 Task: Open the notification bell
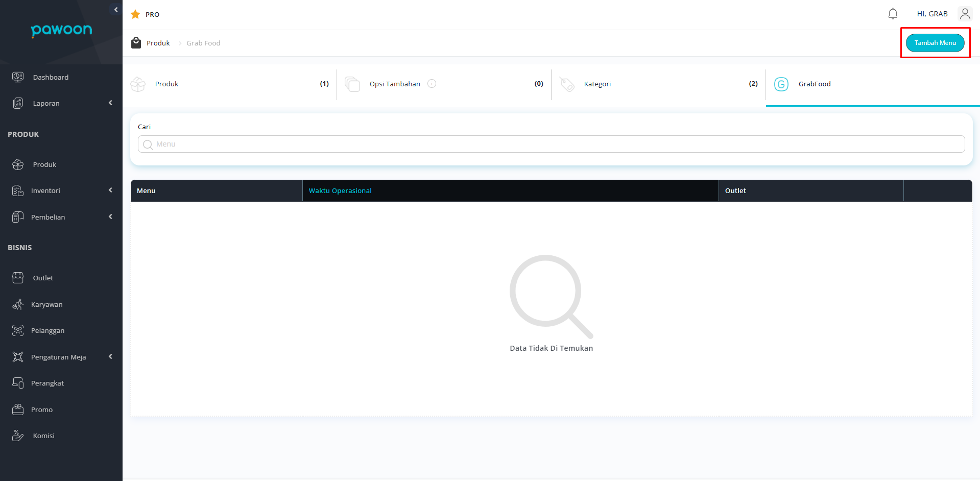pos(893,14)
